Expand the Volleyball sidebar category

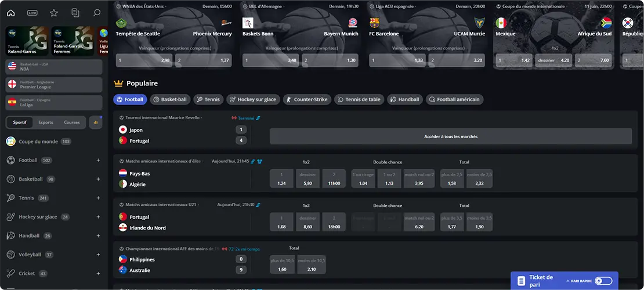pyautogui.click(x=98, y=255)
